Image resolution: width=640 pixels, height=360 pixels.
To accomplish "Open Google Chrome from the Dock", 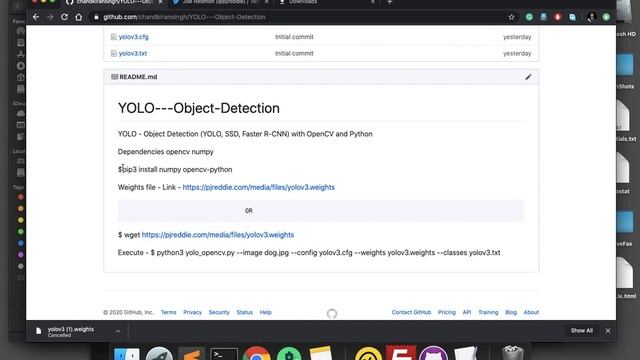I will click(256, 353).
